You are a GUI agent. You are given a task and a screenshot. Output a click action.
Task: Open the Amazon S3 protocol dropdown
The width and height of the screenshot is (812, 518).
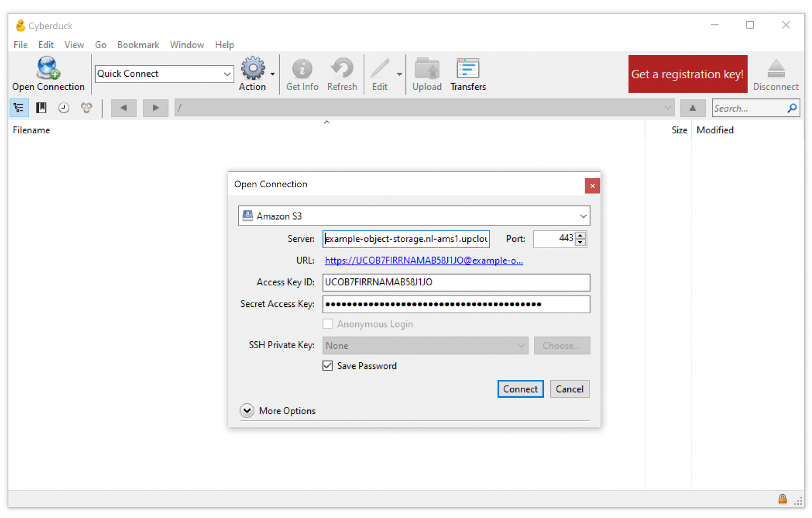click(414, 216)
